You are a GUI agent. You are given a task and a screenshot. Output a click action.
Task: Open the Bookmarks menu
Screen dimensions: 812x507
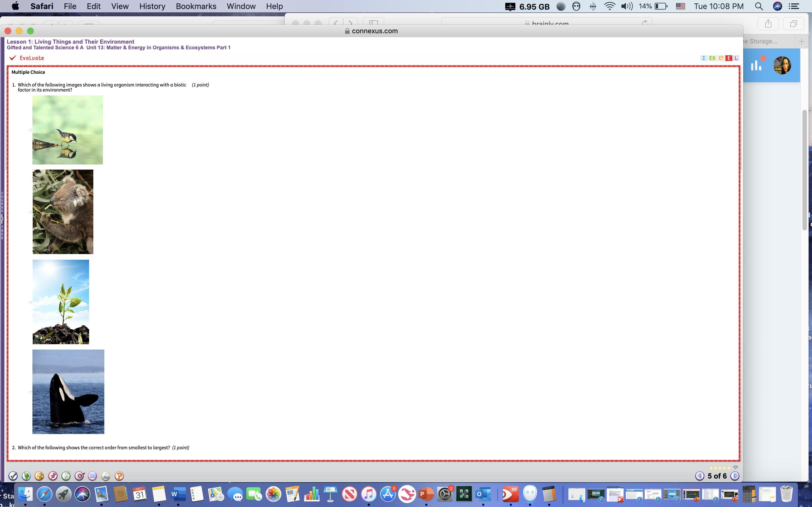coord(196,6)
